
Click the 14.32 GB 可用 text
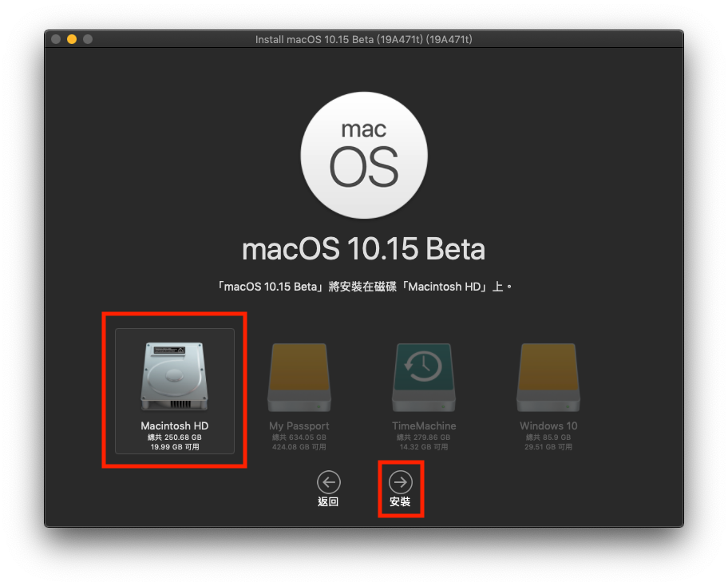point(424,447)
